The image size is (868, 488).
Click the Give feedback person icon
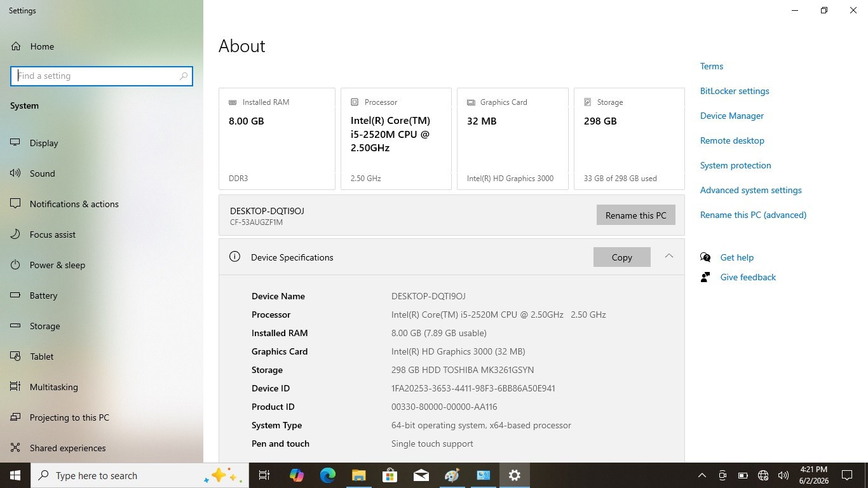coord(705,277)
